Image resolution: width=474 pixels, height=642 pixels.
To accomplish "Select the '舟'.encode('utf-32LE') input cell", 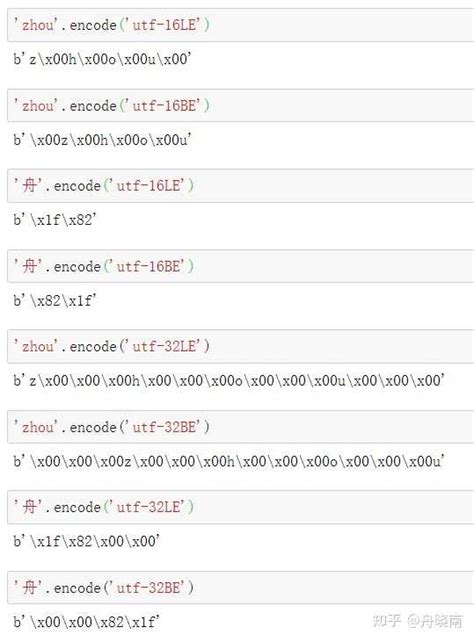I will pyautogui.click(x=241, y=507).
